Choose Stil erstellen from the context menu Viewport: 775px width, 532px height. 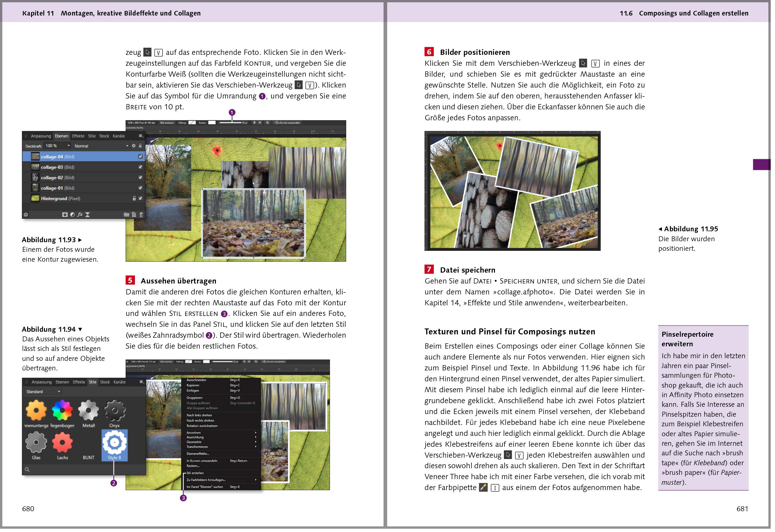(195, 473)
